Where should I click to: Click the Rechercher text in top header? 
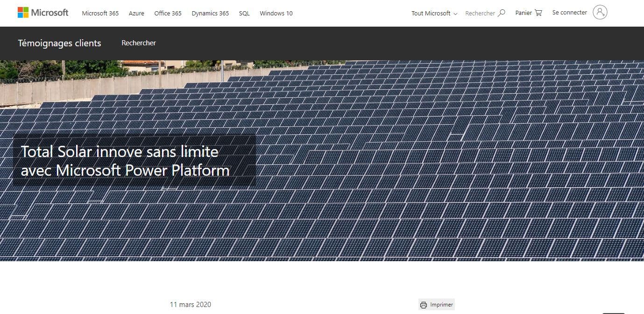(x=480, y=13)
